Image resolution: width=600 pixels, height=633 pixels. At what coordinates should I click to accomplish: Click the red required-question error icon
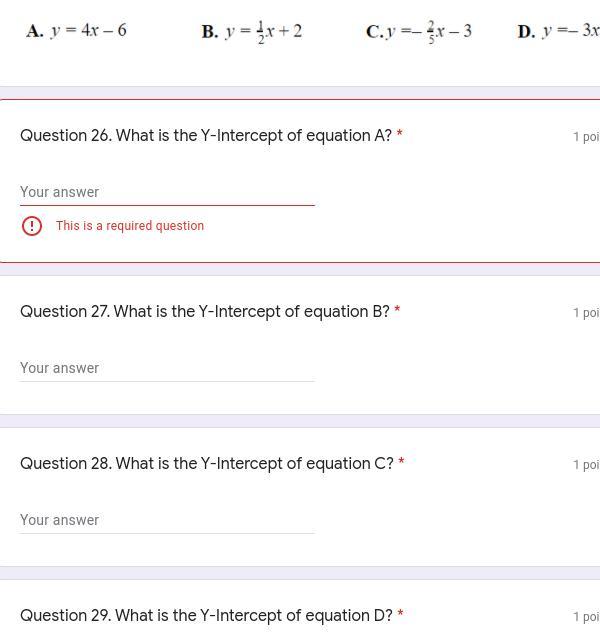click(x=32, y=226)
